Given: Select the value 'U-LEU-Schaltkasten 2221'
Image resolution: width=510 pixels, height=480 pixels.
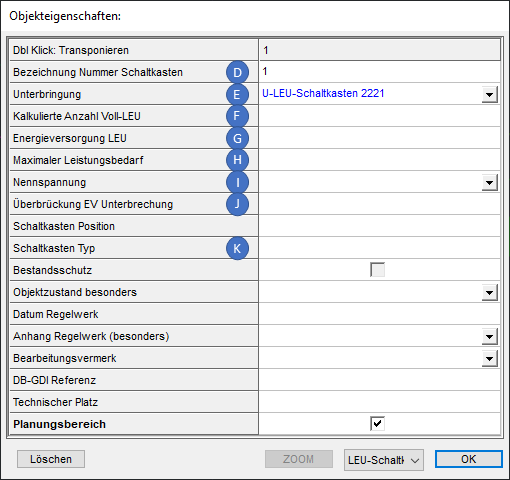Looking at the screenshot, I should [323, 93].
